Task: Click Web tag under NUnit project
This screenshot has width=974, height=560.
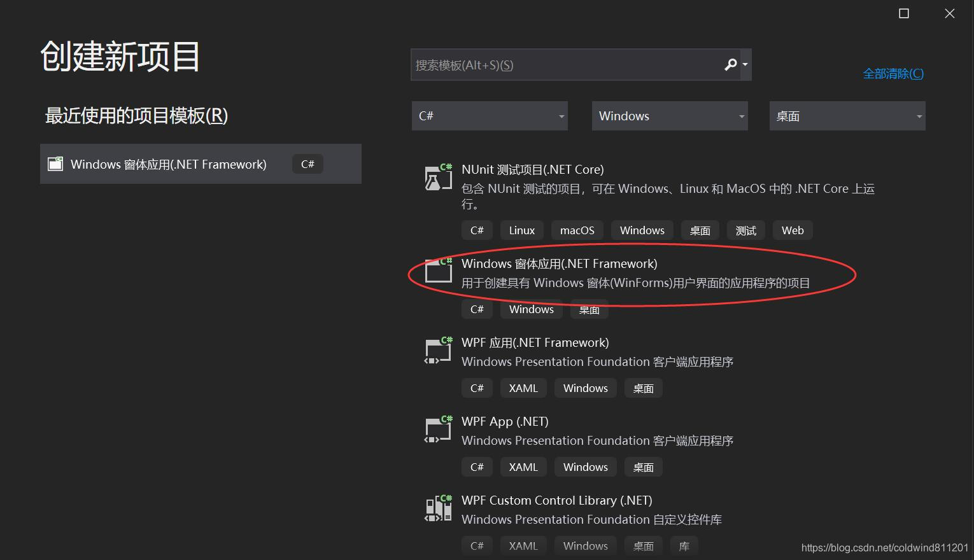Action: [793, 230]
